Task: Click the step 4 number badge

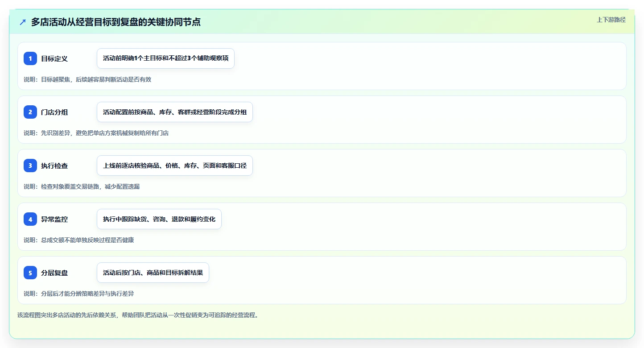Action: pos(30,219)
